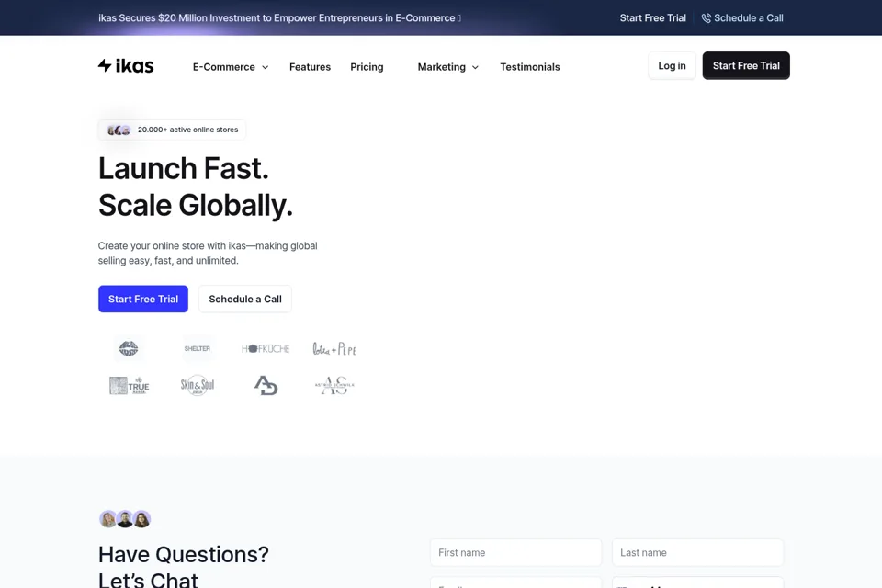Click the ikas logo in the navbar
882x588 pixels.
126,66
